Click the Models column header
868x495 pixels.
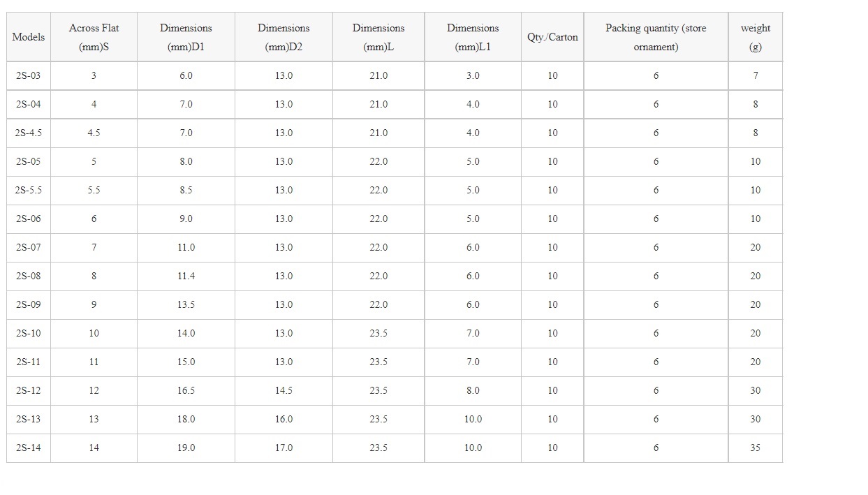point(29,37)
